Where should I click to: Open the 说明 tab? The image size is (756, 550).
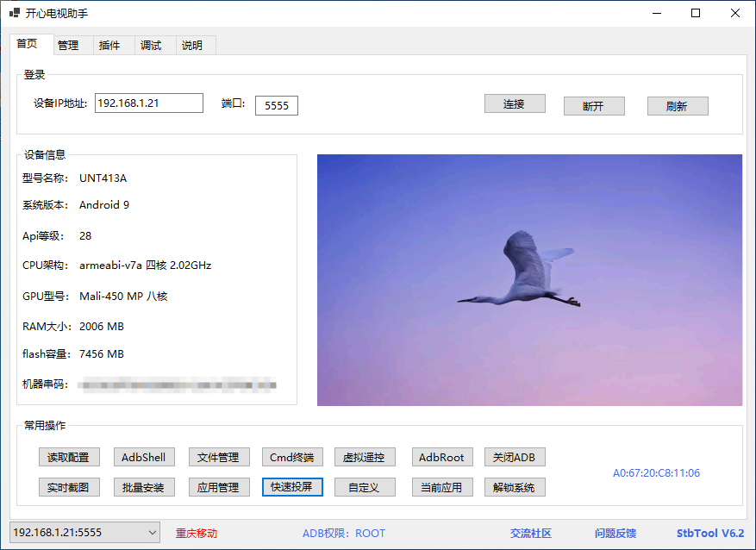point(192,46)
